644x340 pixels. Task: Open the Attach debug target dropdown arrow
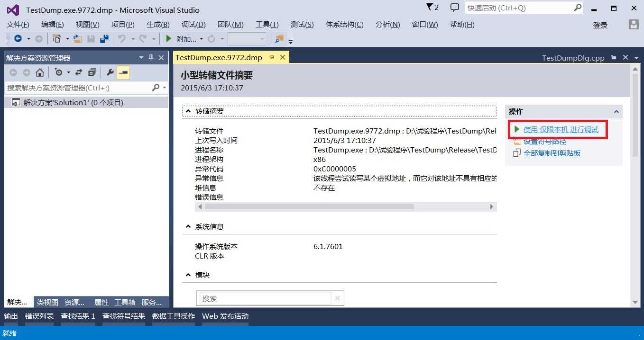(x=201, y=39)
